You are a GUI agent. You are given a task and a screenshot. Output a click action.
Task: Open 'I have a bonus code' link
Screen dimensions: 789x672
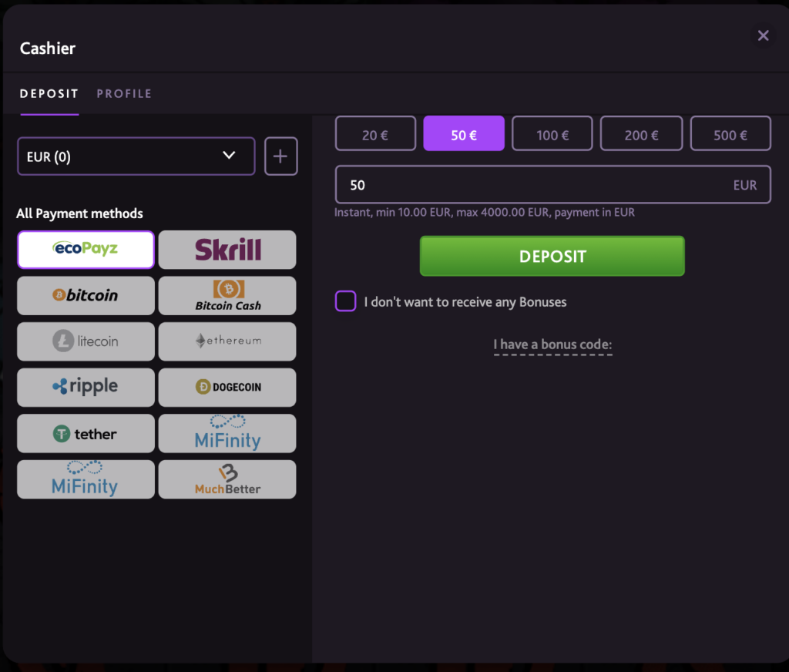point(553,344)
